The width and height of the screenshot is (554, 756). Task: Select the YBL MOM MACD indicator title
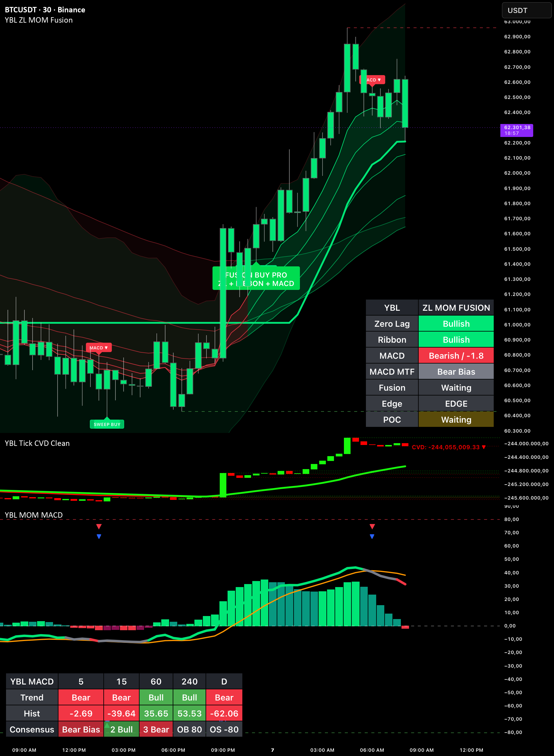[33, 515]
